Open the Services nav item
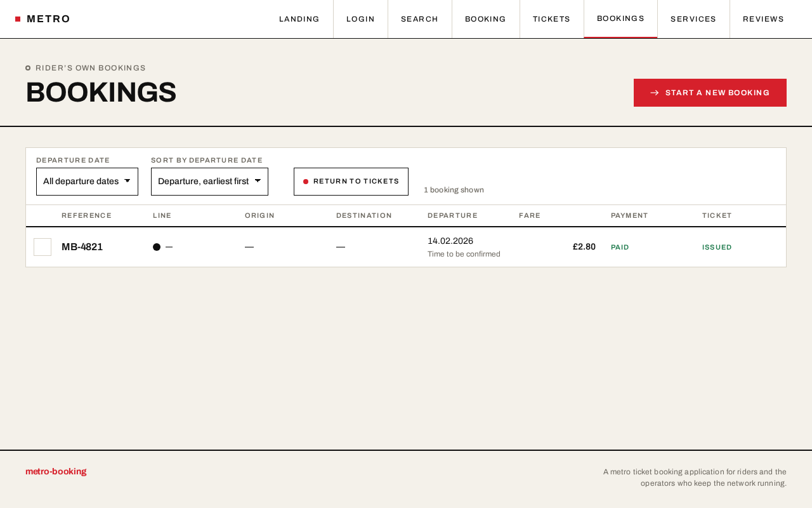812x508 pixels. point(693,19)
